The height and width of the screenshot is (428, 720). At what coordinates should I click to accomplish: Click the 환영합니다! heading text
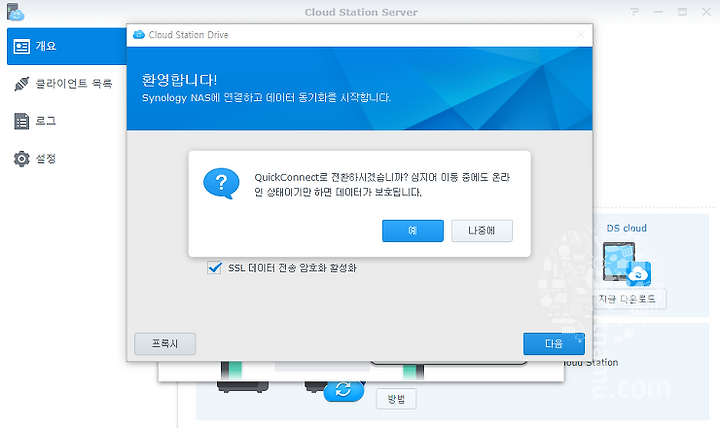point(179,80)
